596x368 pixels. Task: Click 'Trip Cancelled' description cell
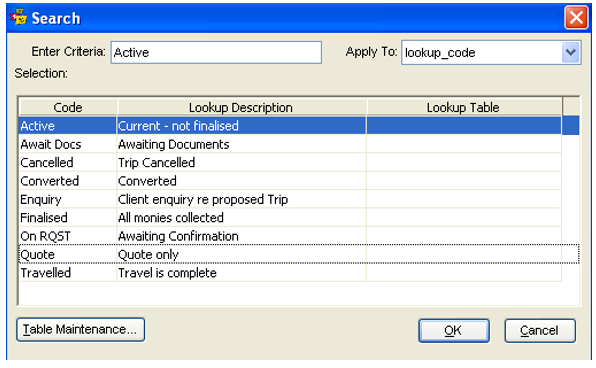241,163
